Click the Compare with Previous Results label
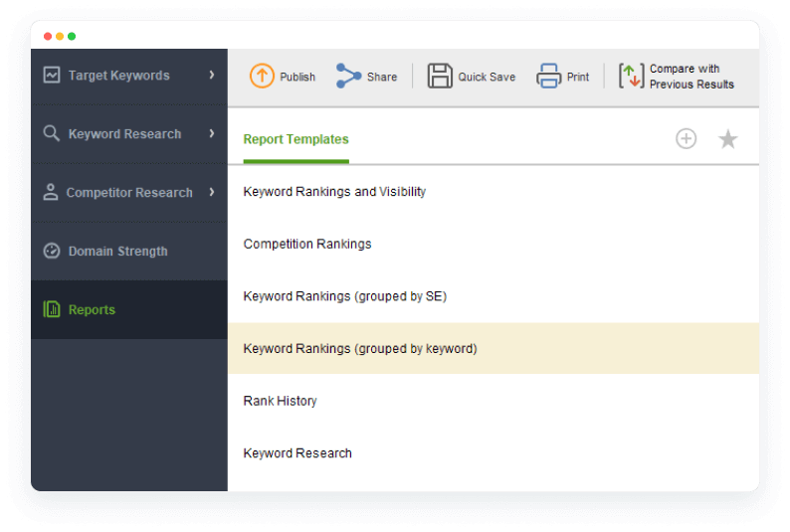The image size is (790, 532). click(x=691, y=77)
